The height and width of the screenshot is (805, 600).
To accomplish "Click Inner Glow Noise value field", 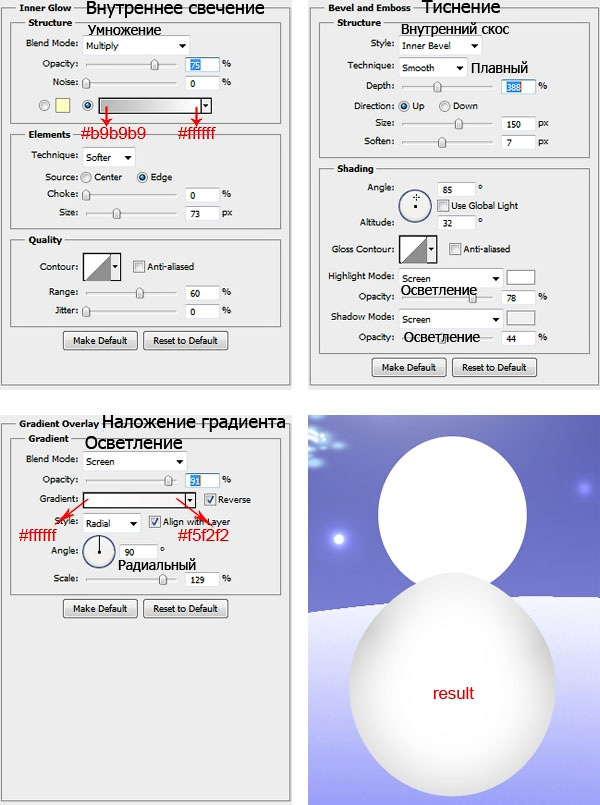I will pyautogui.click(x=202, y=83).
